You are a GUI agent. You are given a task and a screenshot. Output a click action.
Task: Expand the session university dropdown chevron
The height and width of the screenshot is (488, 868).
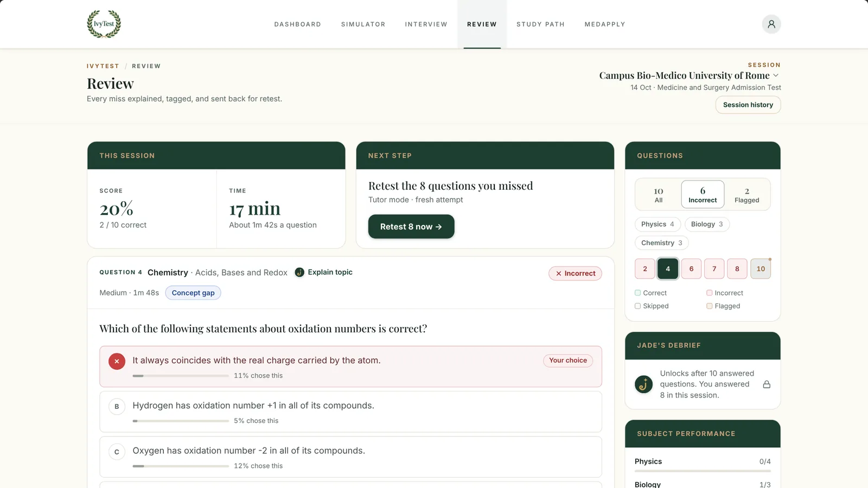tap(776, 75)
